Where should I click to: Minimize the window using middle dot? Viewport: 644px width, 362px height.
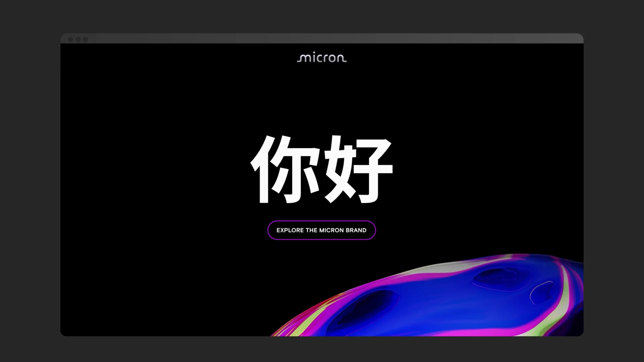pyautogui.click(x=78, y=40)
